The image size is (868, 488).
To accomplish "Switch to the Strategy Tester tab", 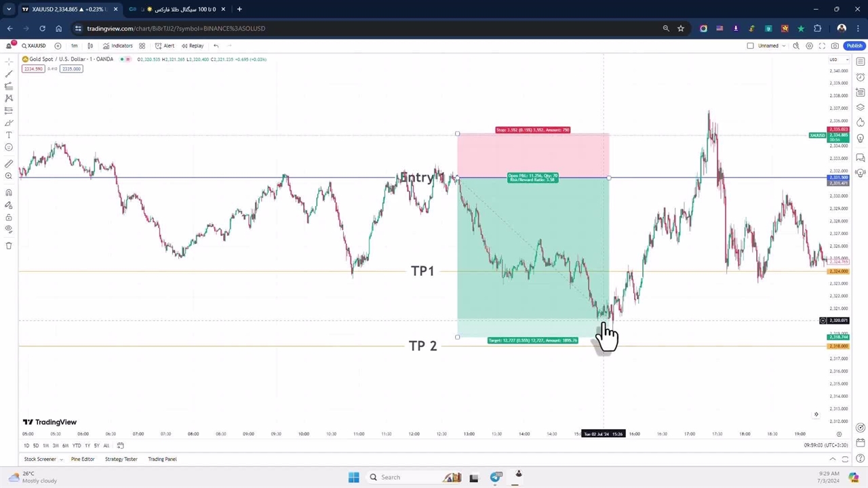I will coord(121,459).
